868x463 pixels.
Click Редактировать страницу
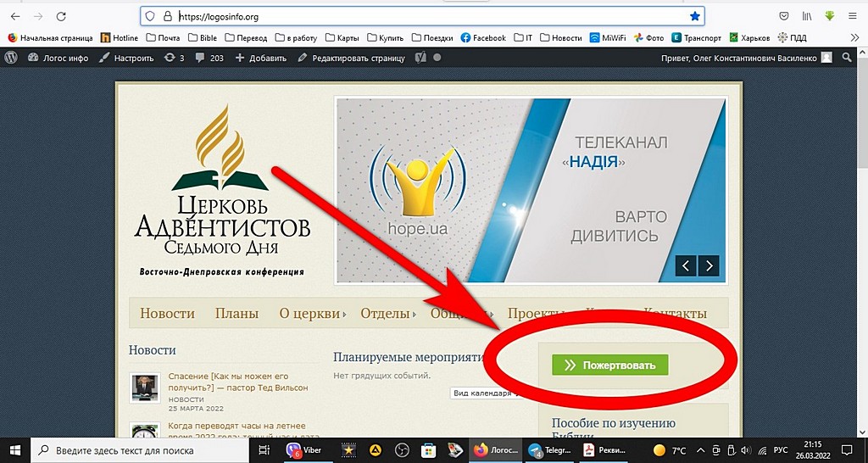(352, 58)
